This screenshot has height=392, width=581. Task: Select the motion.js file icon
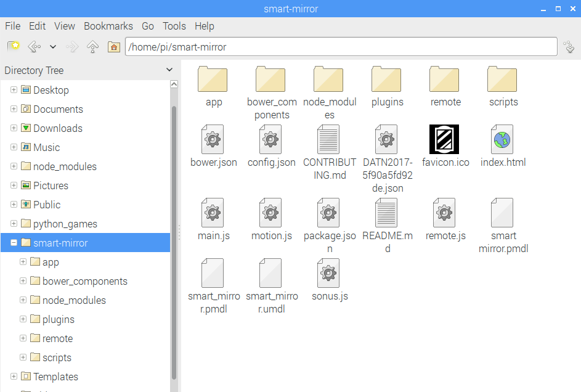click(x=270, y=213)
